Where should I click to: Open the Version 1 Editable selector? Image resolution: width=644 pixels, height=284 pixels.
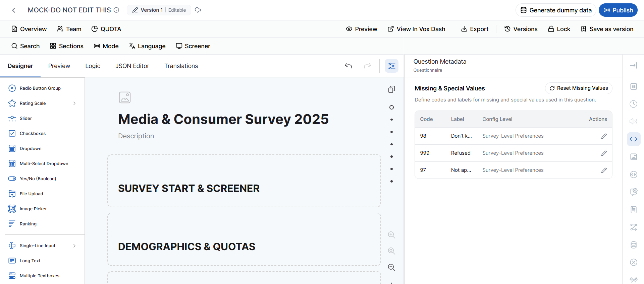pos(159,10)
